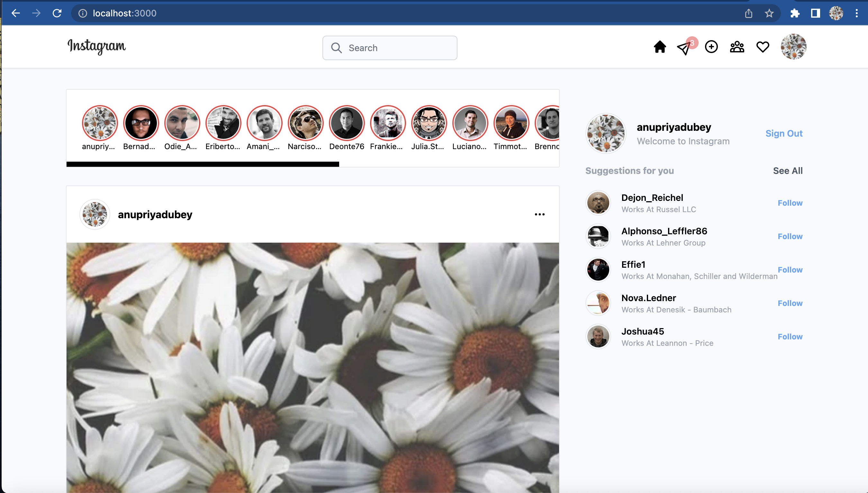Click the Sign Out link
This screenshot has height=493, width=868.
pos(784,133)
